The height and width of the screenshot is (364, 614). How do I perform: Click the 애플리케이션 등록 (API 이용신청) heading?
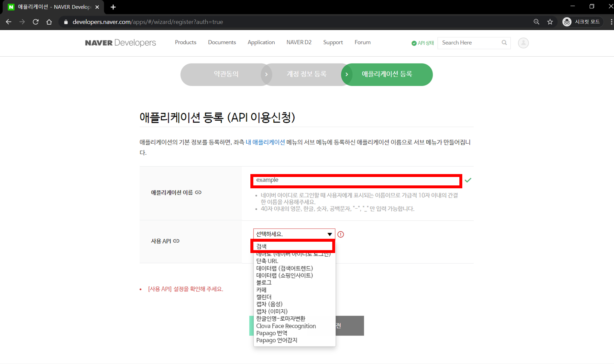217,117
